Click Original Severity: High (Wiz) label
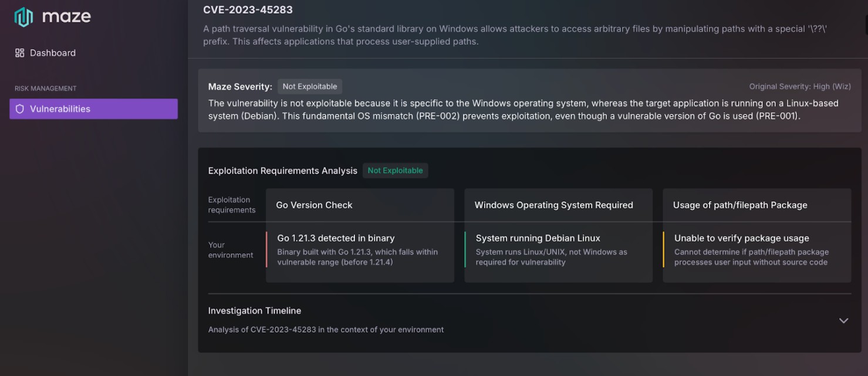 pyautogui.click(x=799, y=86)
